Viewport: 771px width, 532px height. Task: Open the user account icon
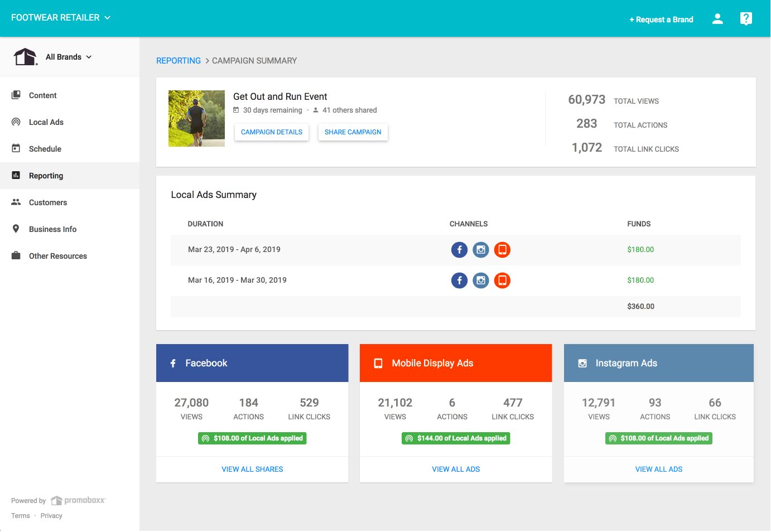coord(717,19)
